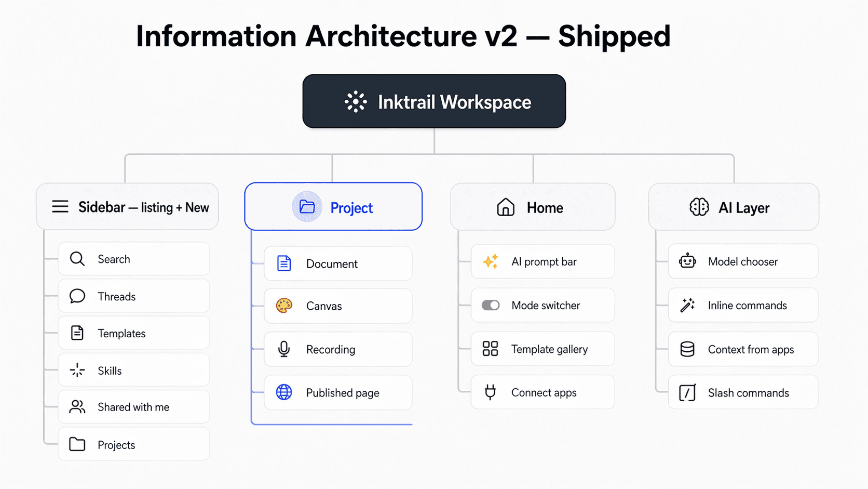Click the hamburger icon beside Sidebar label
Viewport: 868px width, 489px height.
pos(60,206)
